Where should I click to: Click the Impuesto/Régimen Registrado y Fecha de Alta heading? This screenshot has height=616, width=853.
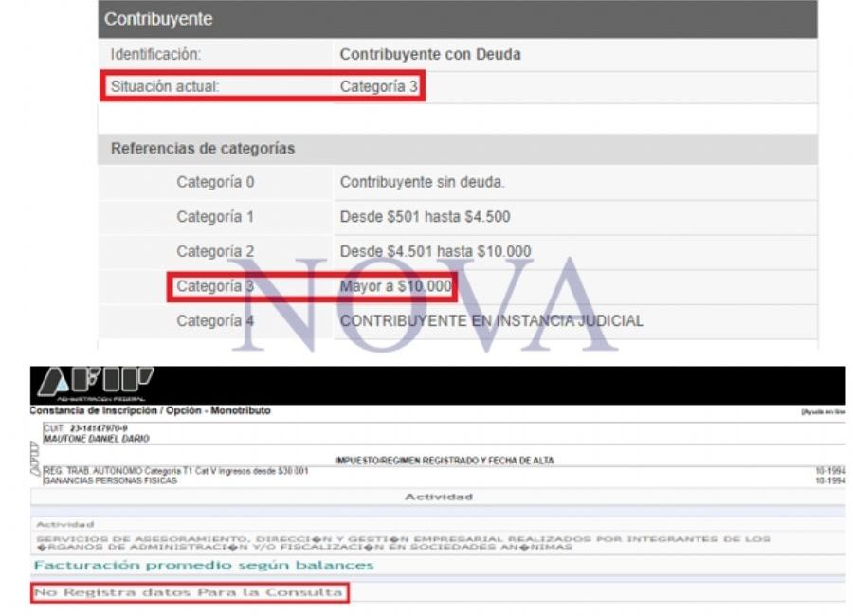(x=444, y=461)
